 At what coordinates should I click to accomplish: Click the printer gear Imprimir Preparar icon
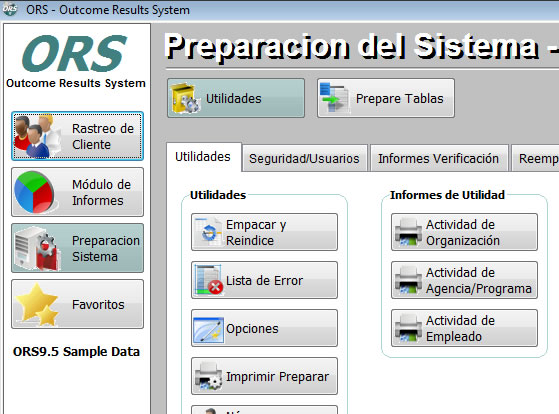tap(209, 376)
